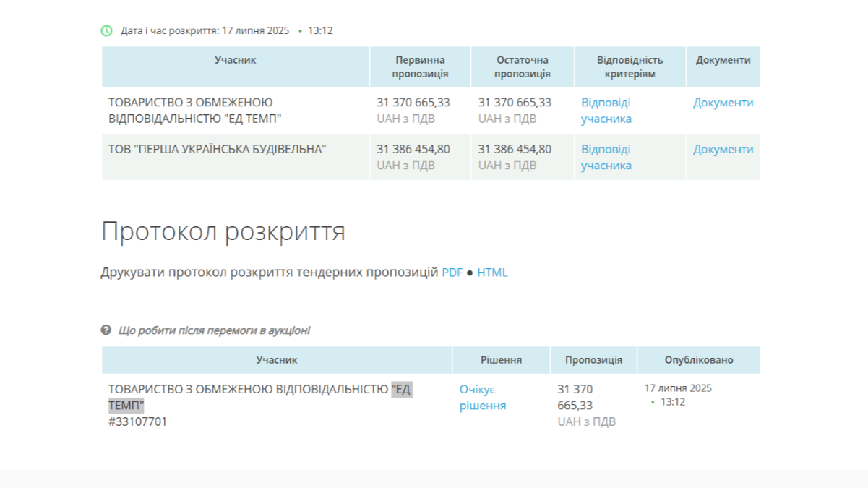Click the participant code #33107701
This screenshot has width=868, height=488.
tap(137, 421)
